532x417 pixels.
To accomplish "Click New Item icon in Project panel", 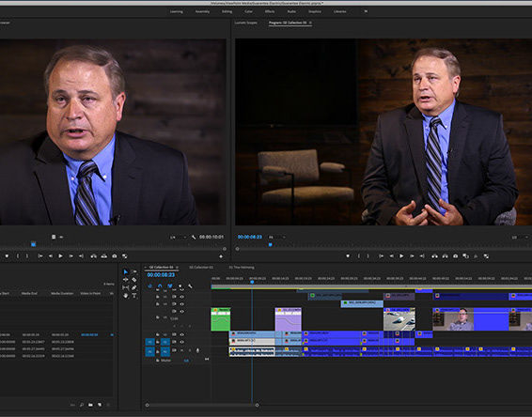I will click(x=100, y=405).
